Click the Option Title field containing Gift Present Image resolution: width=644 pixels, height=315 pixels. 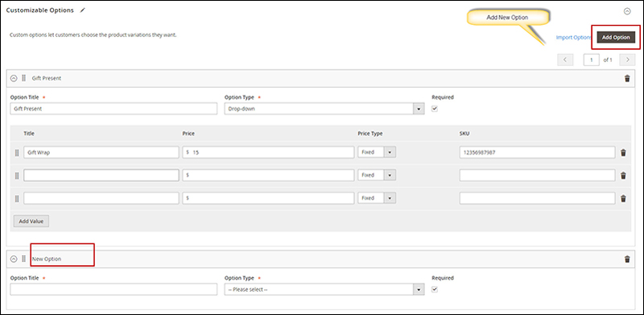pos(114,109)
